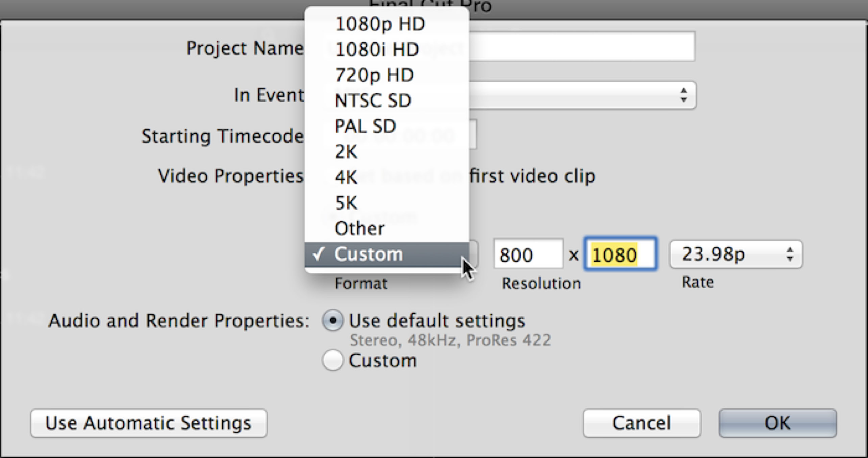Viewport: 868px width, 458px height.
Task: Select Custom audio and render radio button
Action: coord(333,360)
